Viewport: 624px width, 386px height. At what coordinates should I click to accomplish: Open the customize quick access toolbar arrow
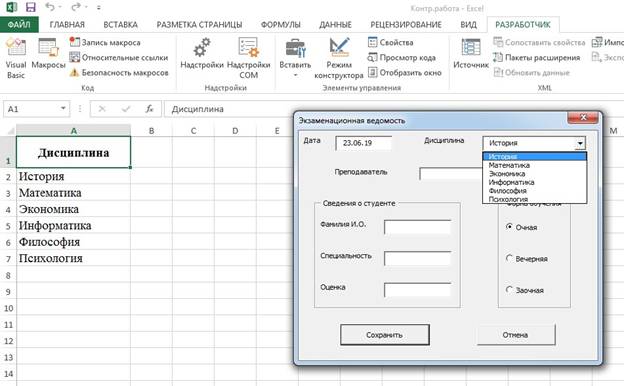[99, 8]
